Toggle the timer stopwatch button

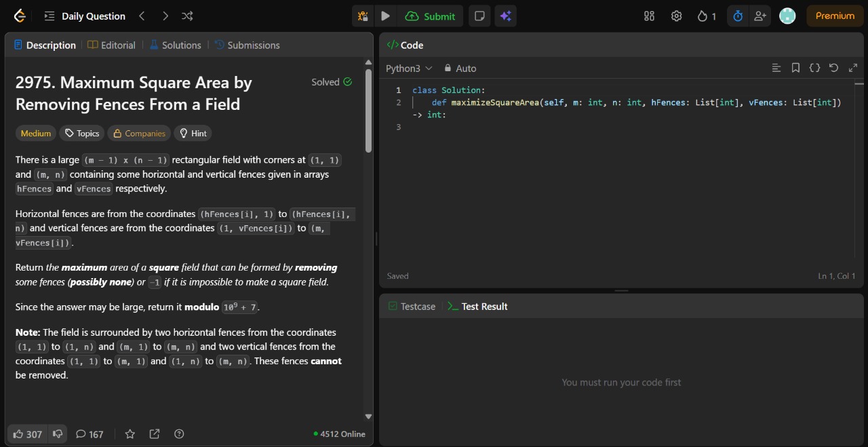(x=738, y=16)
